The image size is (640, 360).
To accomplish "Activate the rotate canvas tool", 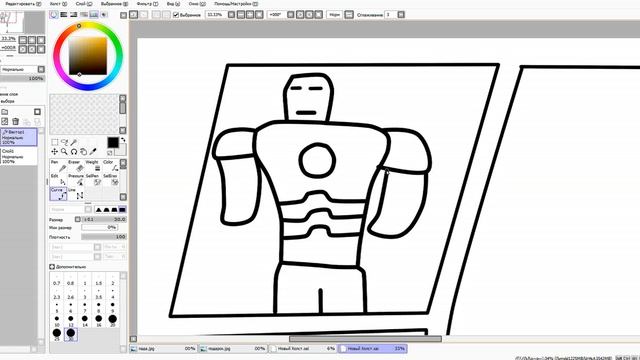I will 74,151.
